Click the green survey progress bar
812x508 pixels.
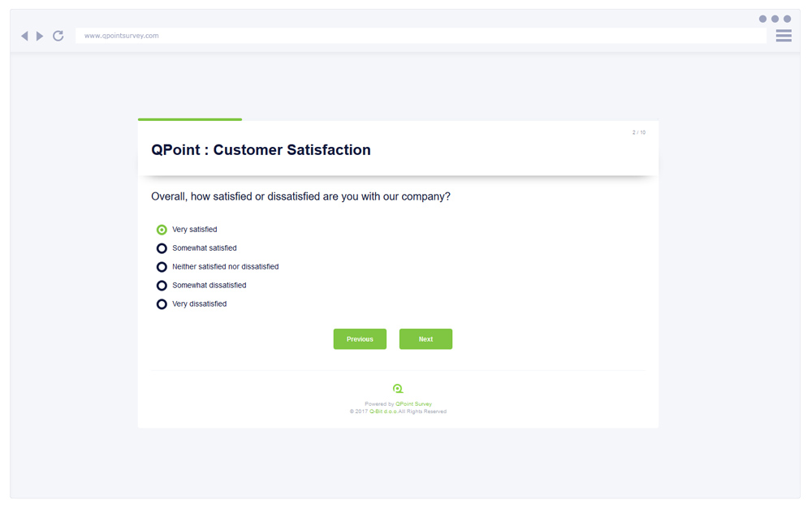(x=189, y=119)
